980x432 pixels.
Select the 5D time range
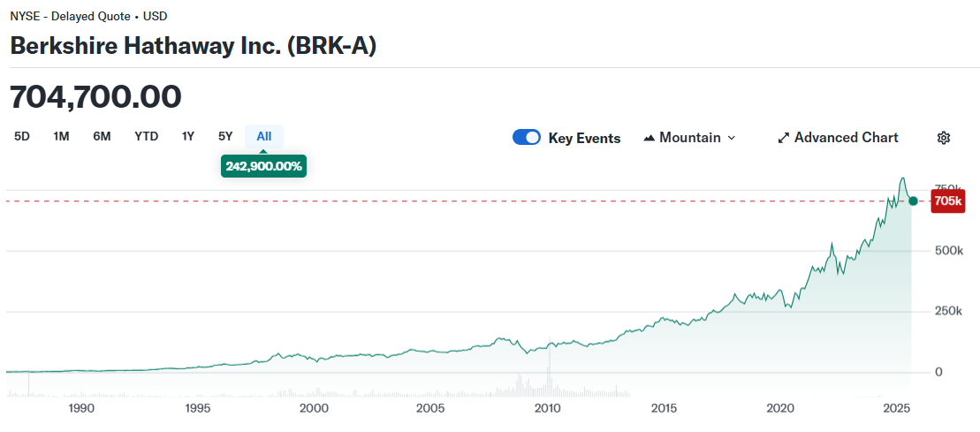click(x=22, y=136)
